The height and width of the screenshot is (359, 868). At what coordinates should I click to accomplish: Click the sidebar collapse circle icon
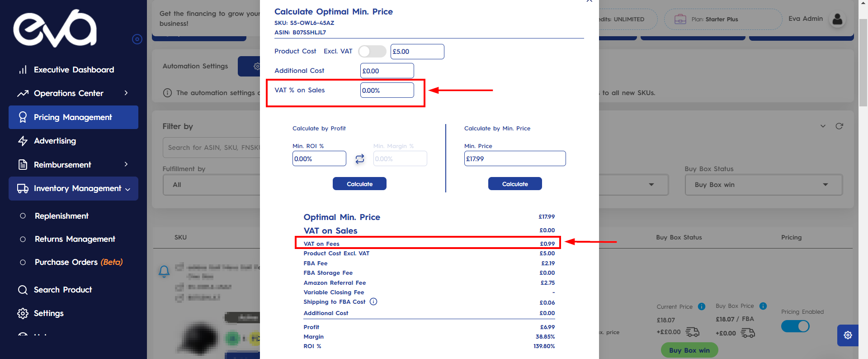(x=137, y=39)
